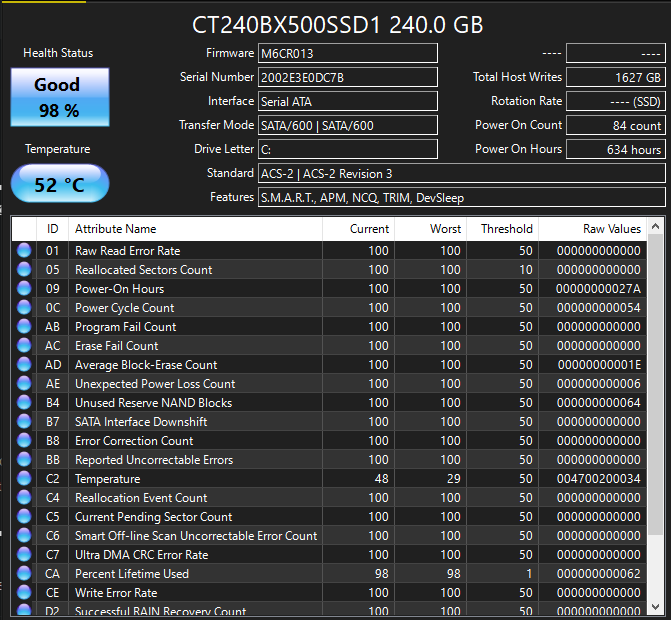Image resolution: width=671 pixels, height=620 pixels.
Task: Click the Rotation Rate value (SSD)
Action: 615,101
